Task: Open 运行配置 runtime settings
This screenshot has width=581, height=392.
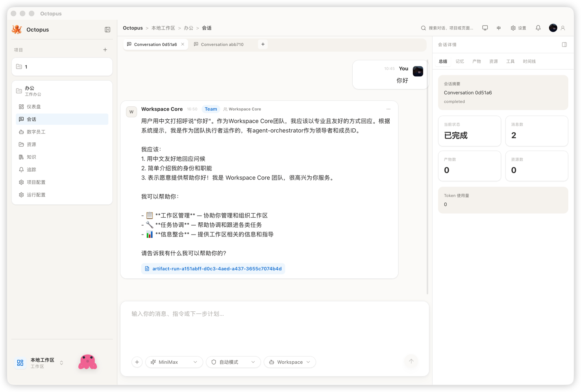Action: tap(62, 195)
